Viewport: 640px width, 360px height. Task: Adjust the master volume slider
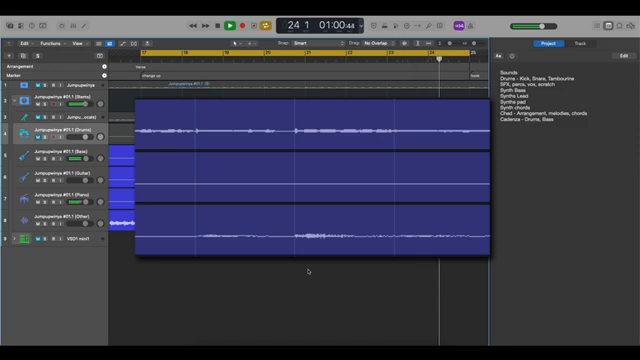tap(534, 26)
